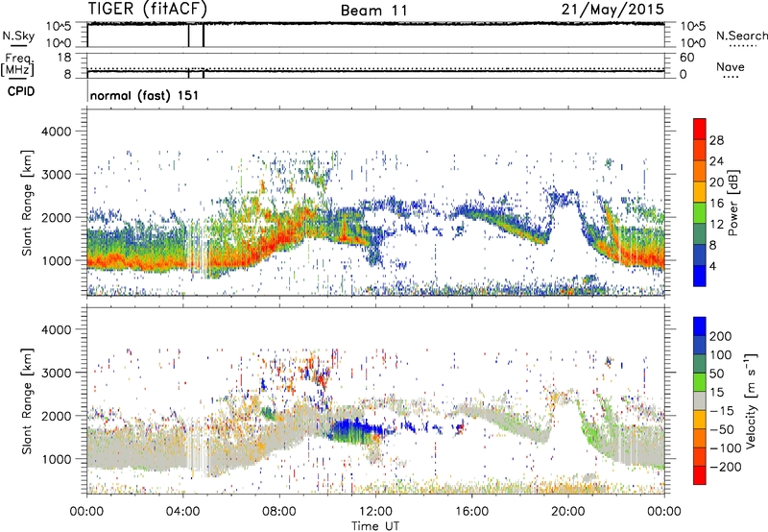Click the N.Search legend label
768x532 pixels.
tap(741, 36)
